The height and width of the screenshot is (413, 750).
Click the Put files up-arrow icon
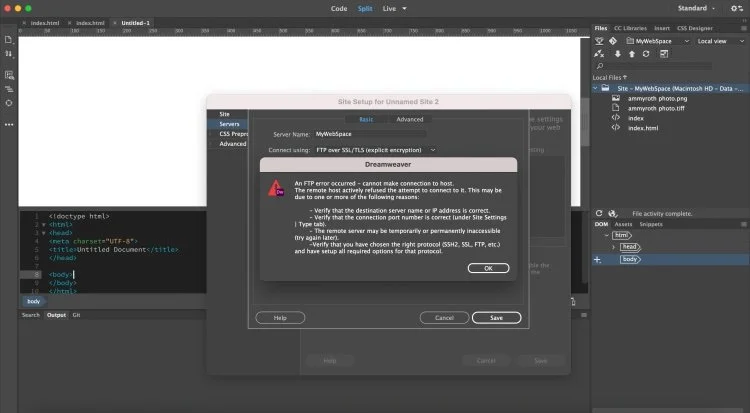coord(632,54)
